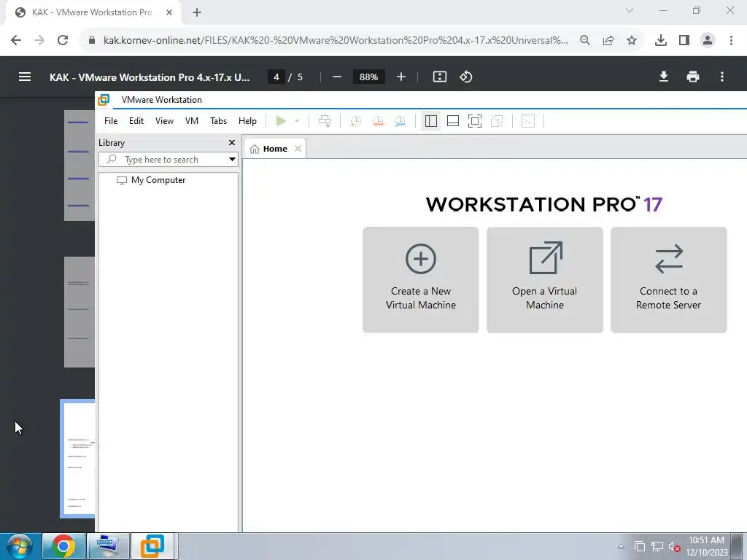Close the Home tab in VMware
Image resolution: width=747 pixels, height=560 pixels.
pos(298,149)
